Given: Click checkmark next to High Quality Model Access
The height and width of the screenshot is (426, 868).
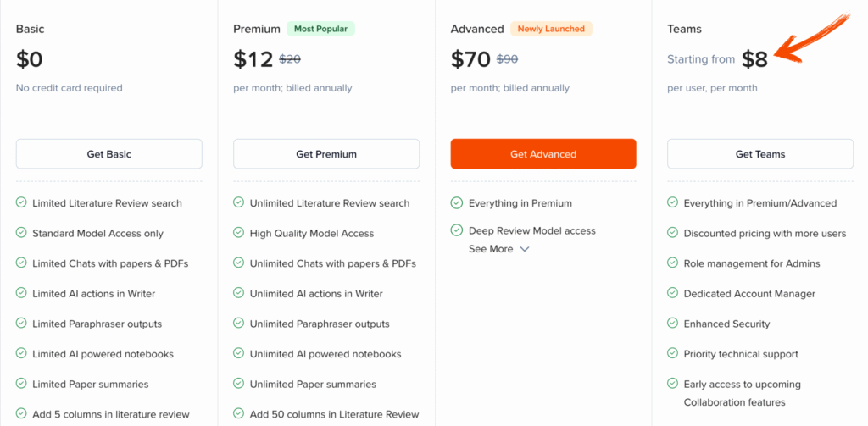Looking at the screenshot, I should click(x=238, y=233).
